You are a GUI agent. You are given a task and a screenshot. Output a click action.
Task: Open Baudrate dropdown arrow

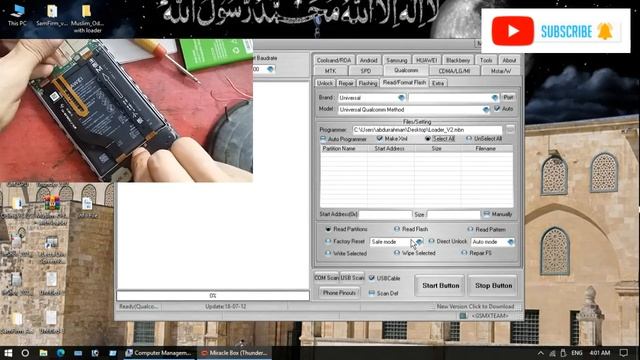(270, 69)
